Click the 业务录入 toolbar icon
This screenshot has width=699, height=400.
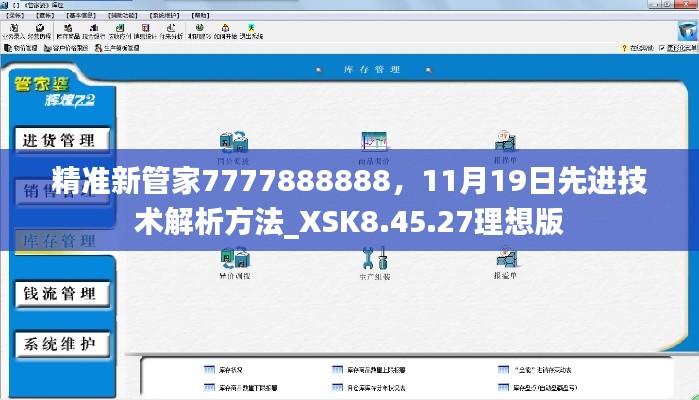[x=13, y=31]
